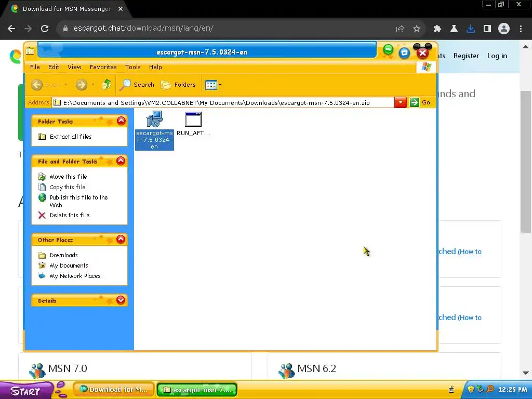This screenshot has width=532, height=399.
Task: Open Chrome Extensions puzzle icon
Action: click(437, 29)
